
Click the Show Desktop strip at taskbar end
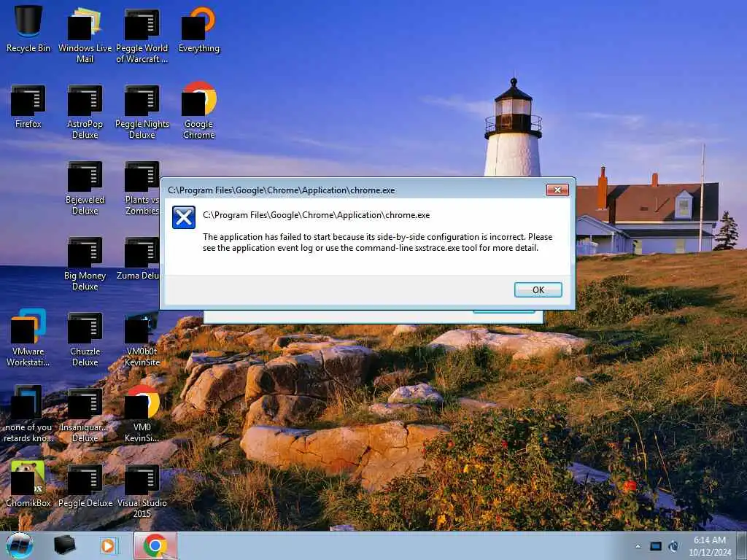click(743, 545)
